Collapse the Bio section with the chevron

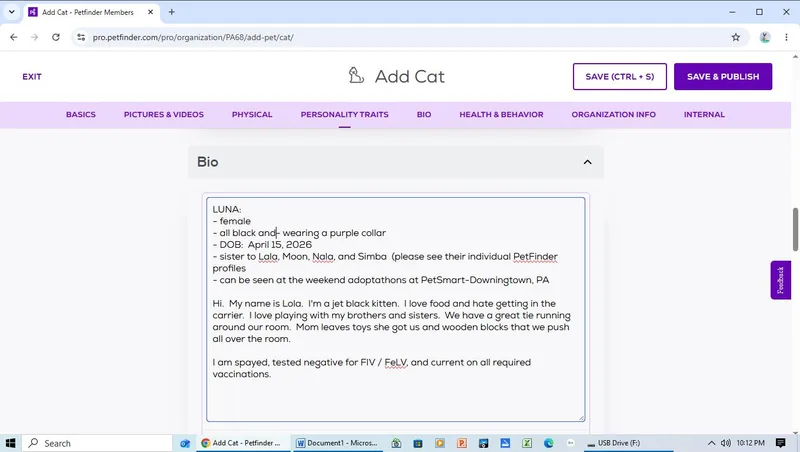[x=587, y=162]
